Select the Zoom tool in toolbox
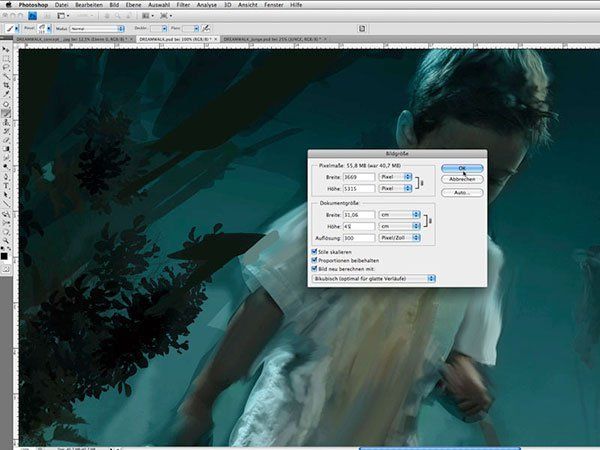This screenshot has height=450, width=600. pyautogui.click(x=6, y=240)
